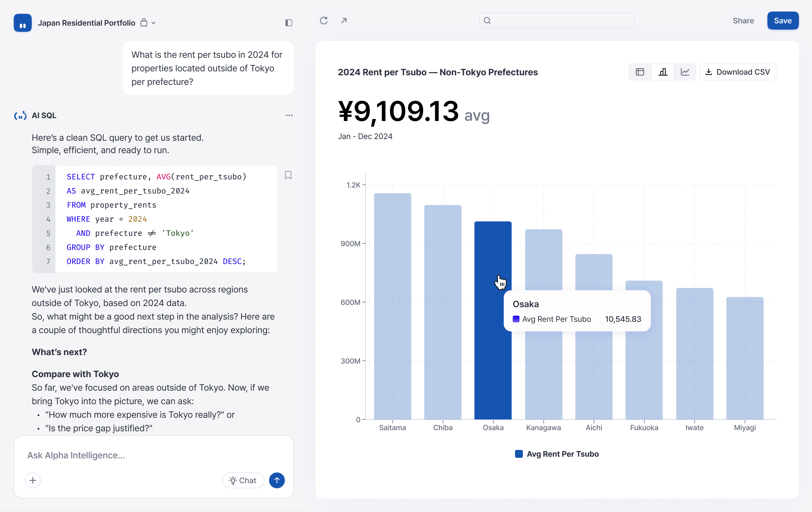This screenshot has width=812, height=512.
Task: Click the Save button
Action: pyautogui.click(x=782, y=21)
